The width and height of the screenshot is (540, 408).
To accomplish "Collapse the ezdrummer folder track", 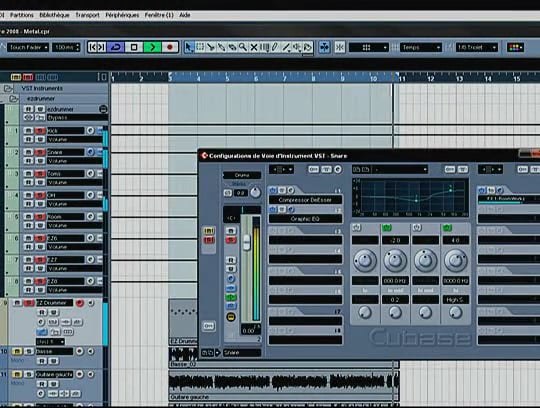I will [x=13, y=99].
